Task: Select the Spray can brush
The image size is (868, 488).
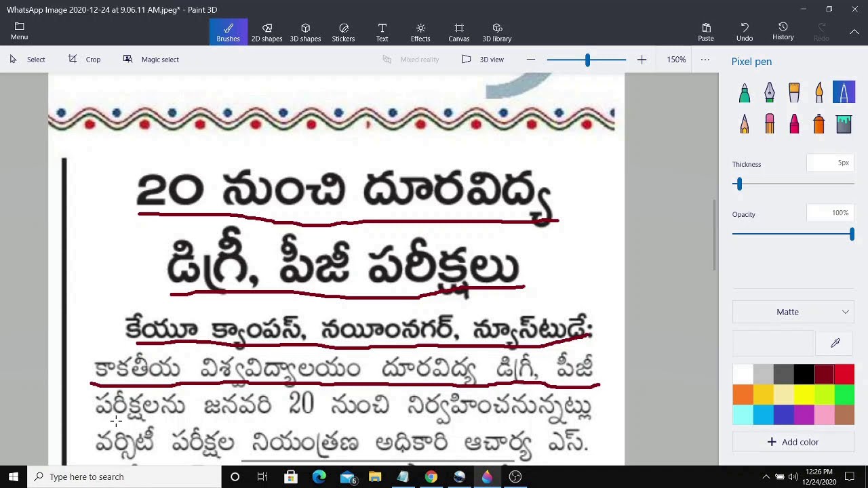Action: pos(819,124)
